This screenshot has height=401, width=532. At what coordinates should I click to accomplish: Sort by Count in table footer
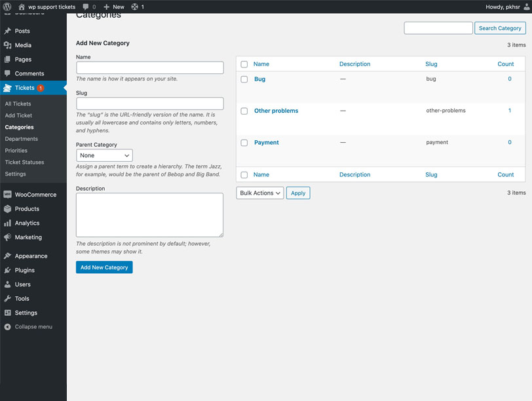[506, 175]
